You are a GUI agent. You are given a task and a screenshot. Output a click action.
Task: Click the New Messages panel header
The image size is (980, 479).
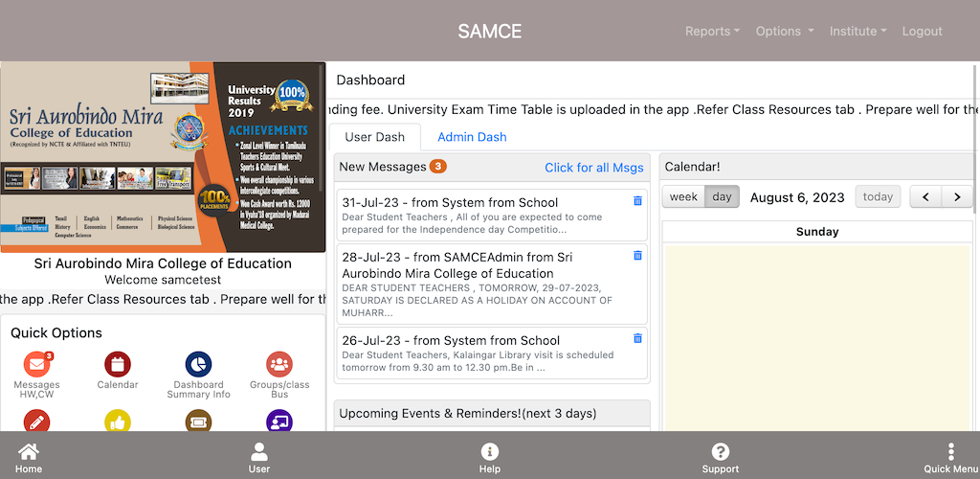pos(492,167)
